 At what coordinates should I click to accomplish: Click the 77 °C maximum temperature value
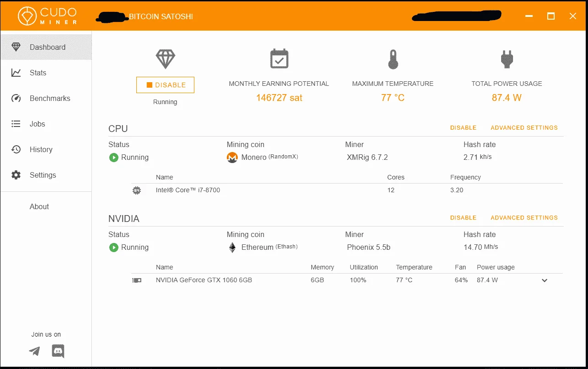click(x=393, y=98)
